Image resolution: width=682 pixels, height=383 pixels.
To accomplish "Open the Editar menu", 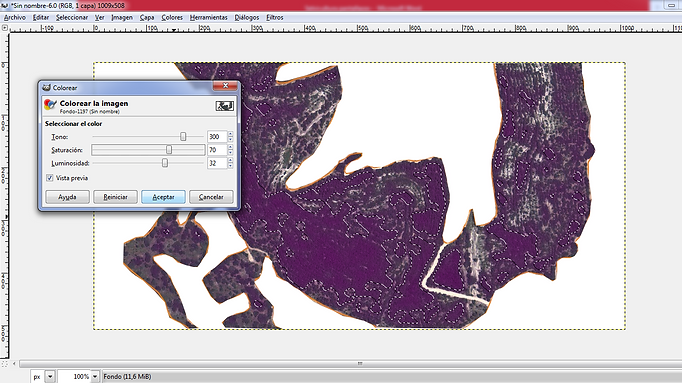I will tap(41, 17).
